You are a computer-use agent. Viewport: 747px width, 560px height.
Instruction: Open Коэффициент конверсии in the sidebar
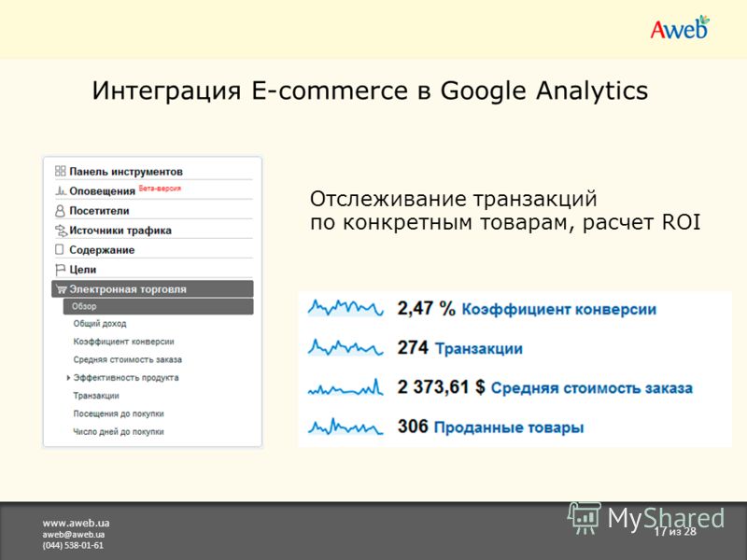pyautogui.click(x=123, y=342)
